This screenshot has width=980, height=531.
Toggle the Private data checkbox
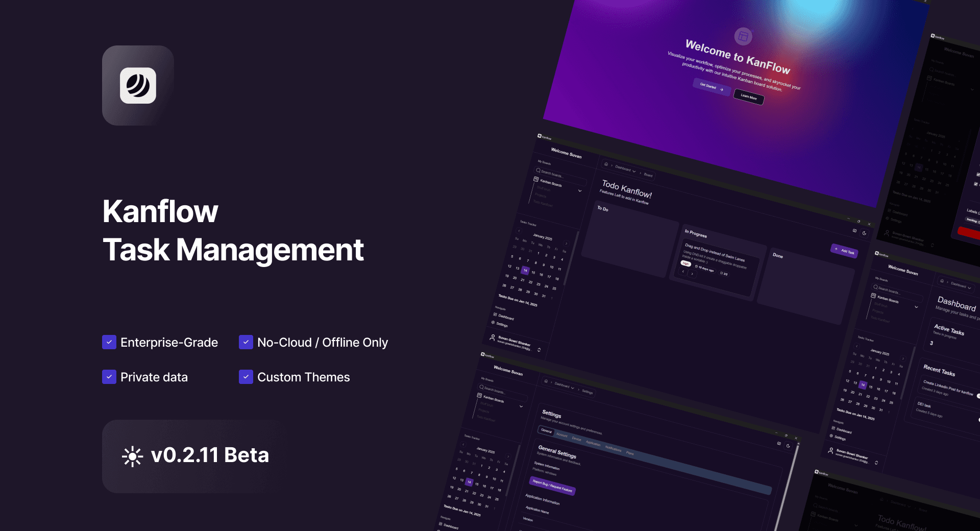(109, 377)
